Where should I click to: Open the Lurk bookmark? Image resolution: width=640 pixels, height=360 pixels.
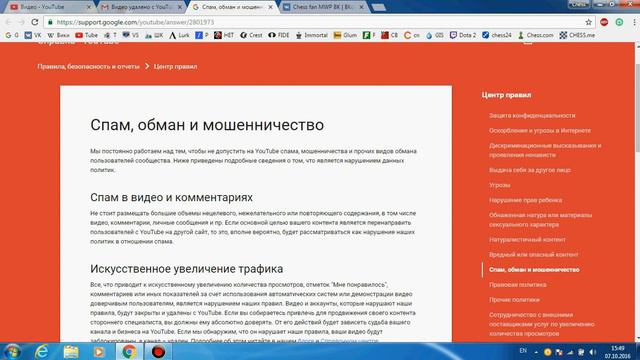pyautogui.click(x=179, y=35)
